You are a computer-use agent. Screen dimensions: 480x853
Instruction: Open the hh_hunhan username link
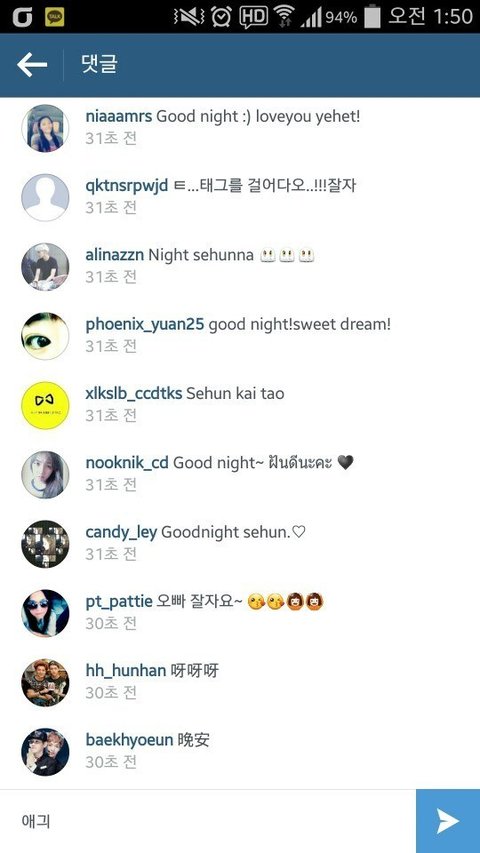[x=126, y=671]
